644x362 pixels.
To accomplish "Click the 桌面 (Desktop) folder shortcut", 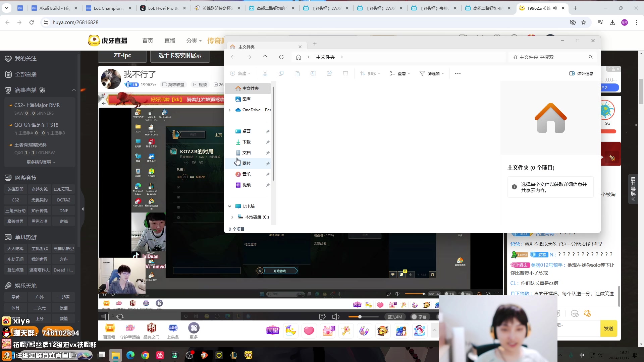I will coord(247,131).
